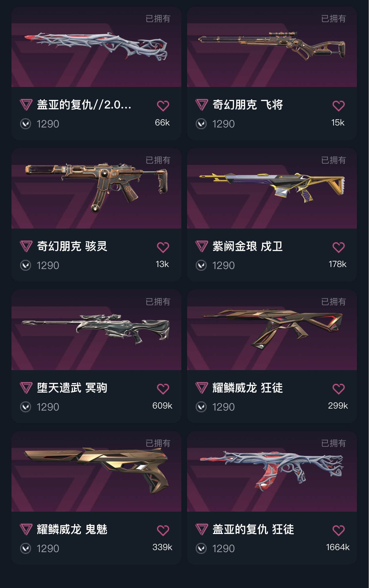
Task: Open the 盖亚的复仇//2.0 weapon thumbnail
Action: pyautogui.click(x=96, y=47)
